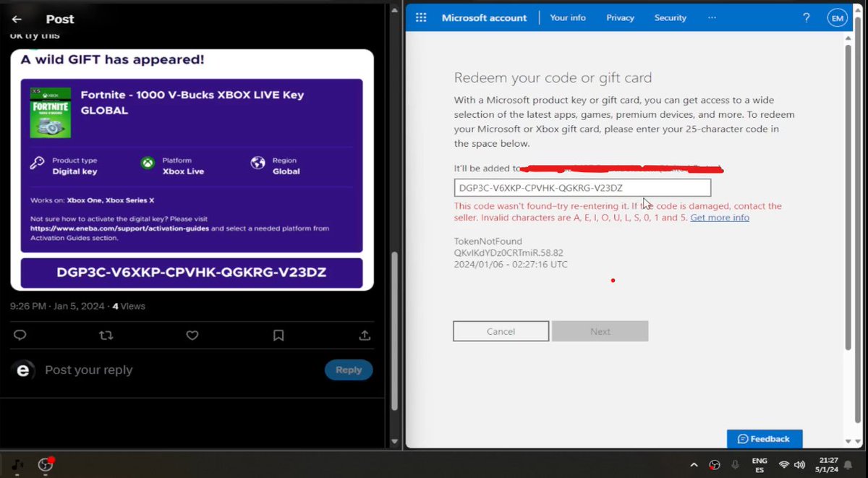Click the blue Reply button

(348, 370)
